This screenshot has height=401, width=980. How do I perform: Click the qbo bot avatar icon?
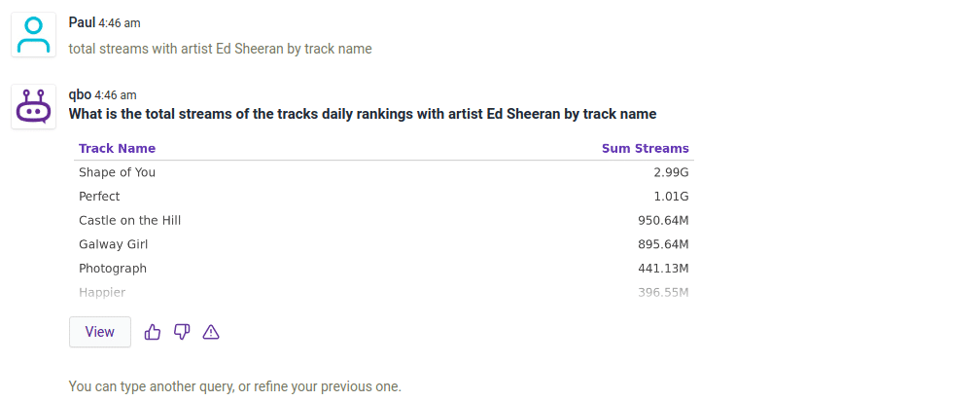[34, 106]
